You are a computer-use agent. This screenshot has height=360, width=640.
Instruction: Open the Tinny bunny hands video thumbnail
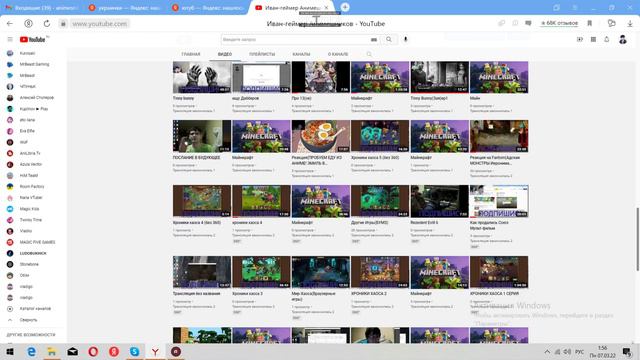[x=202, y=77]
